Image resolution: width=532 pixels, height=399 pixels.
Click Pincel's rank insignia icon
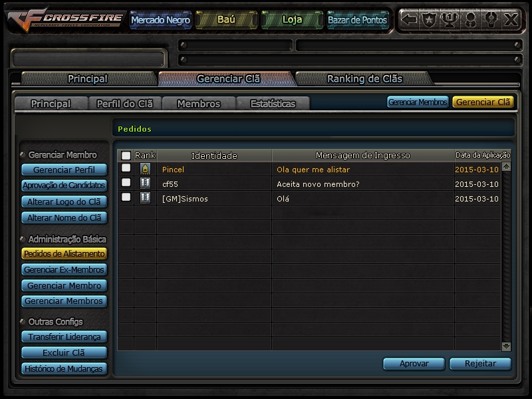(145, 169)
